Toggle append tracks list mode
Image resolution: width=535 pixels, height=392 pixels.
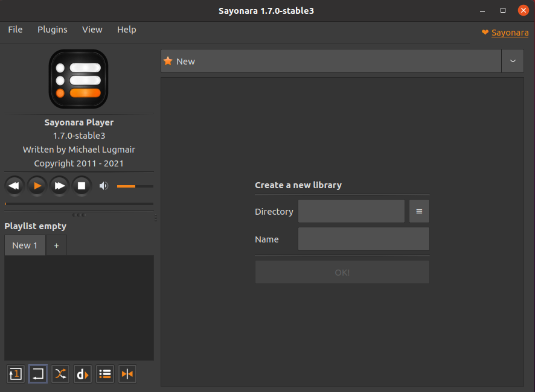(x=105, y=374)
